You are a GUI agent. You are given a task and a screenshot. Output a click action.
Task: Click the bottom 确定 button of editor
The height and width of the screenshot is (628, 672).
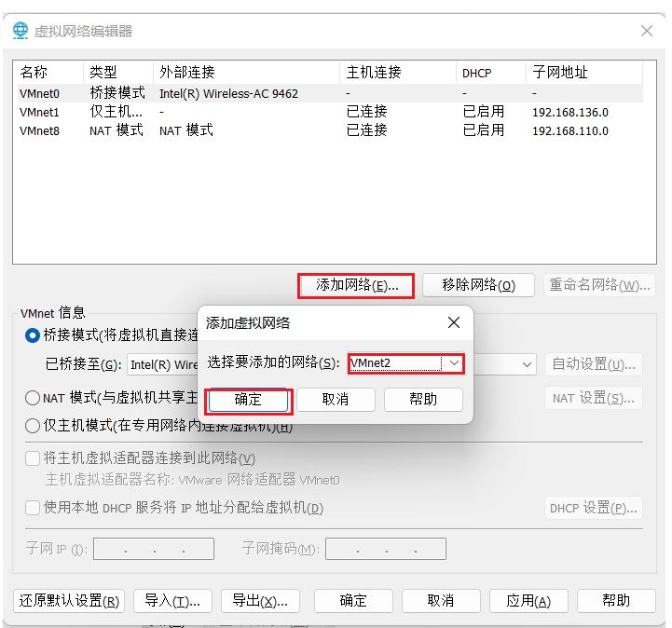(353, 601)
